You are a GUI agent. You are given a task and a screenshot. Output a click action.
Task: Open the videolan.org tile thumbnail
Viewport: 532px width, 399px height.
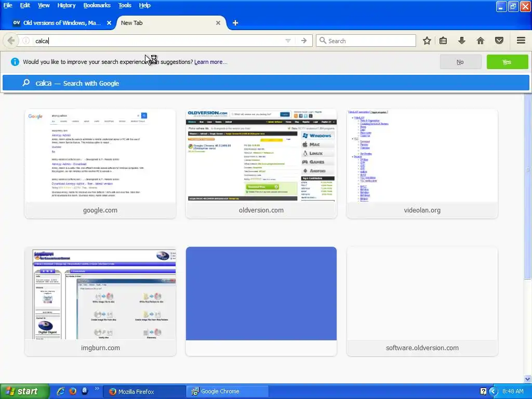pyautogui.click(x=422, y=156)
